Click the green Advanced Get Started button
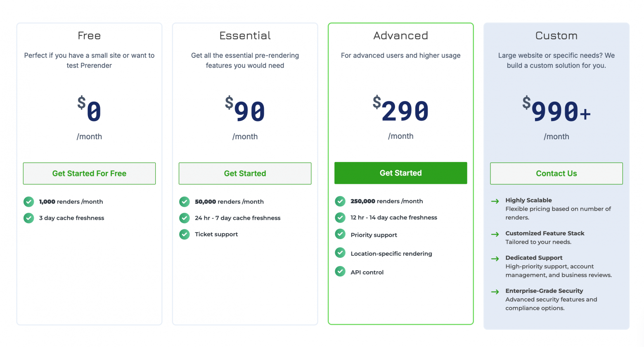 point(400,173)
